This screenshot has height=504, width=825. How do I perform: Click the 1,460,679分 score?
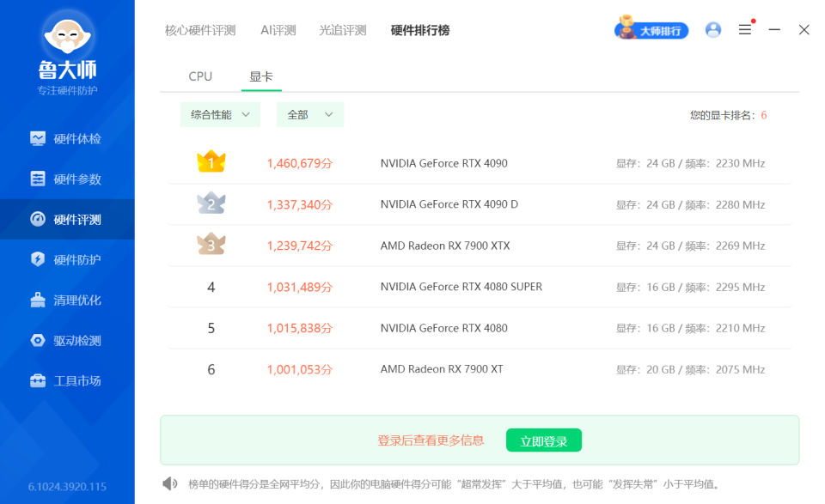point(300,163)
